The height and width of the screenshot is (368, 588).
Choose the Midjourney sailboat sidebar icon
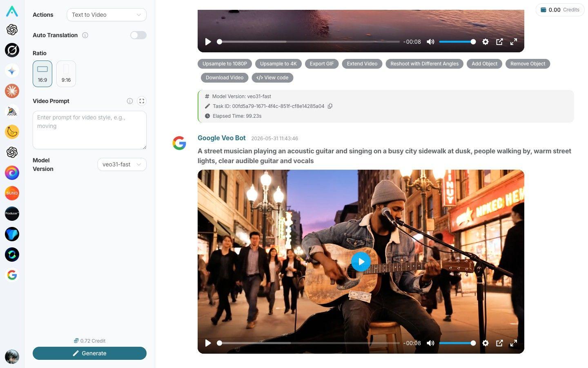(12, 111)
